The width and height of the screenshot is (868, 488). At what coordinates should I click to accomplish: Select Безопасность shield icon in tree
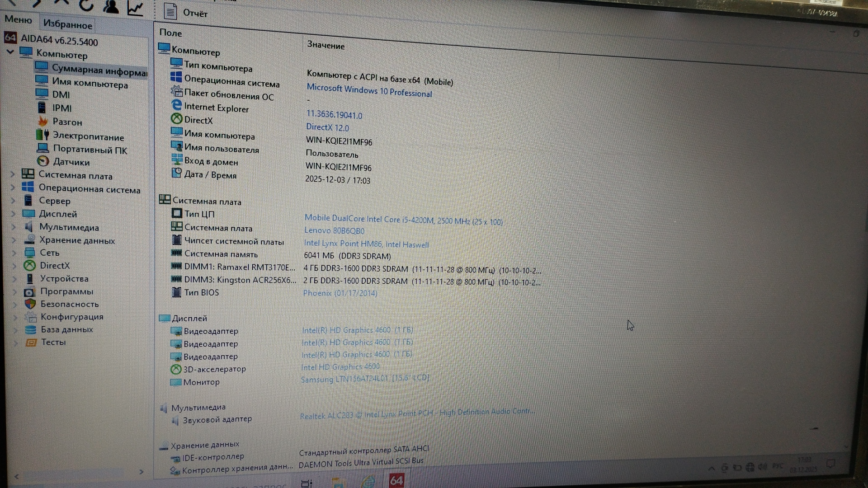[30, 304]
